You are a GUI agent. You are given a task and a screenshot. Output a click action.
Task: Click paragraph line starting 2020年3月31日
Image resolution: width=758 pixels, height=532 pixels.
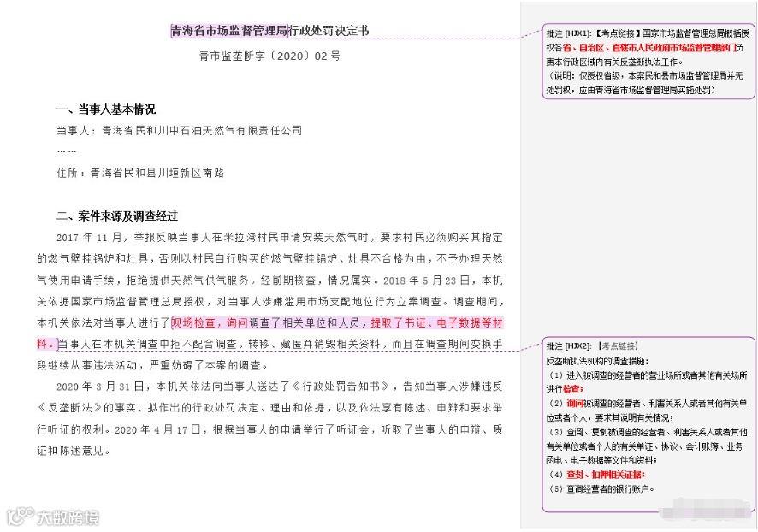[x=280, y=387]
